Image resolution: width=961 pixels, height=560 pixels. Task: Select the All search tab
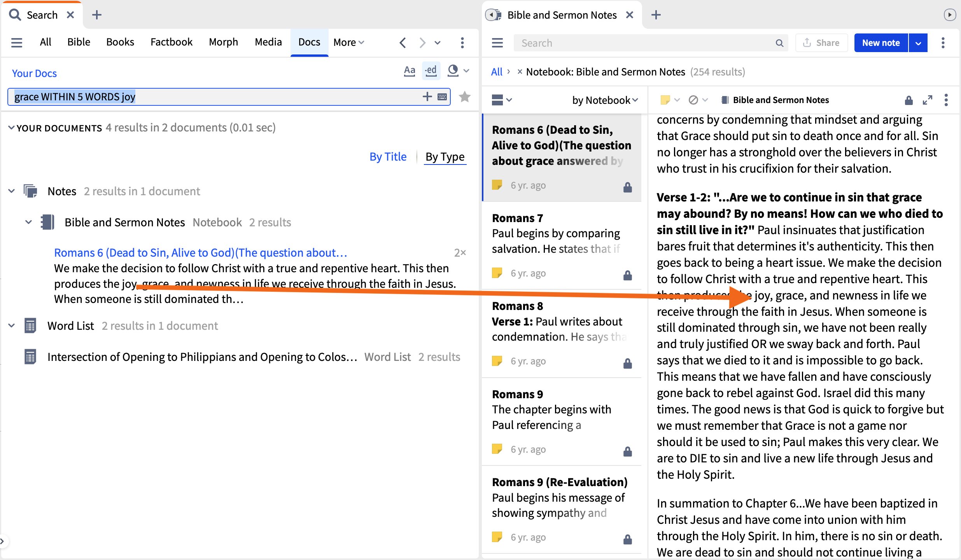coord(46,42)
